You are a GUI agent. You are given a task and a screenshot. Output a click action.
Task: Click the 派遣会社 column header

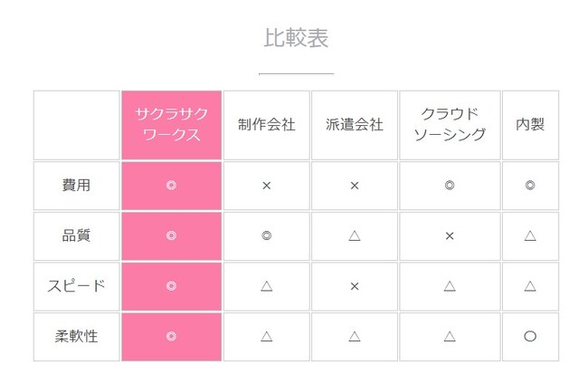click(x=355, y=125)
